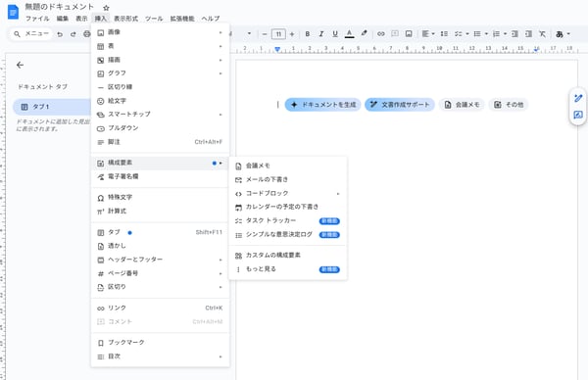588x380 pixels.
Task: Click the decrease indent icon
Action: (x=514, y=33)
